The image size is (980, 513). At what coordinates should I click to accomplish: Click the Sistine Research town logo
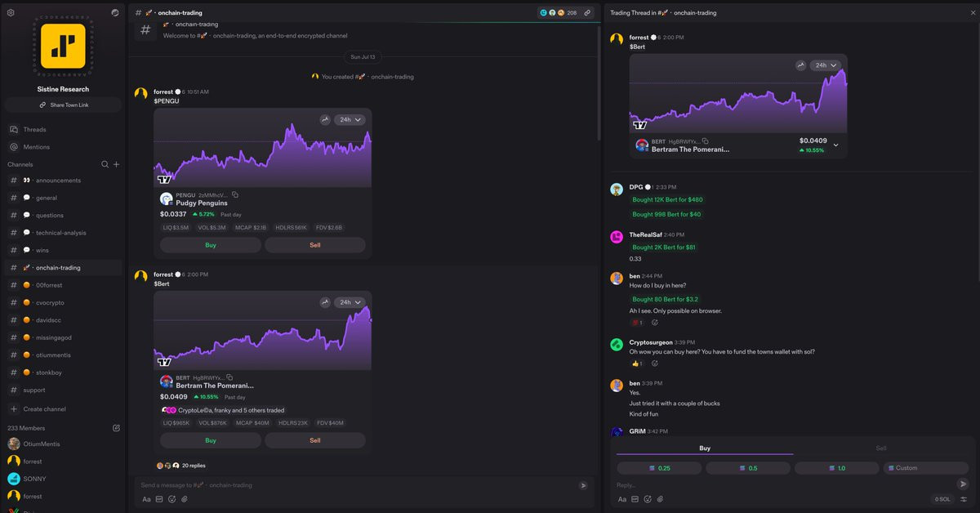(63, 46)
